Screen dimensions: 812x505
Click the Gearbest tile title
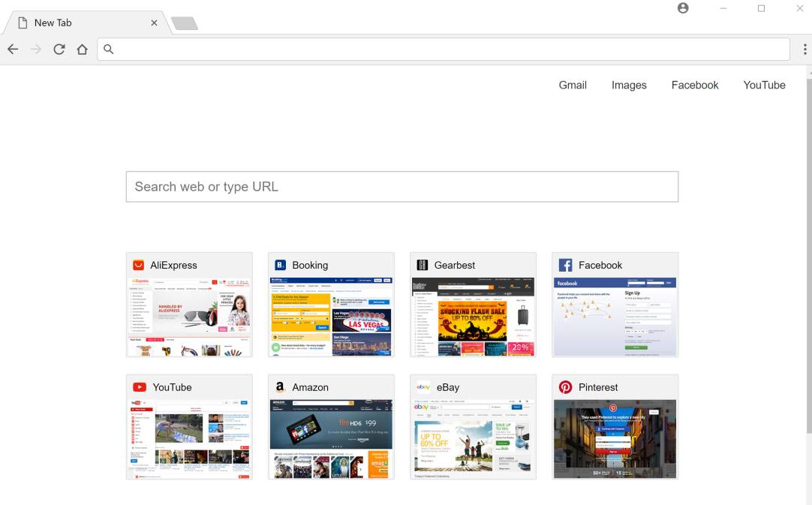[454, 265]
